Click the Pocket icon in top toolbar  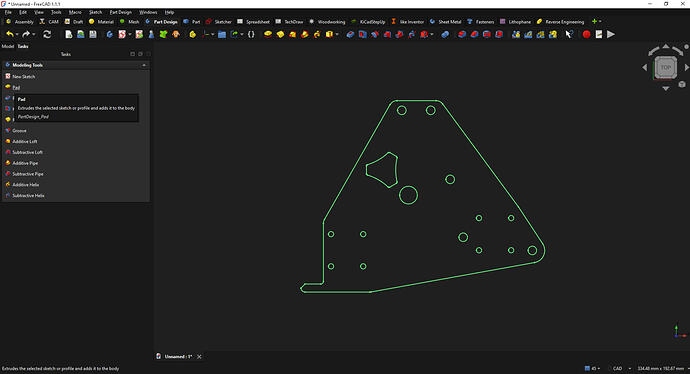(350, 34)
